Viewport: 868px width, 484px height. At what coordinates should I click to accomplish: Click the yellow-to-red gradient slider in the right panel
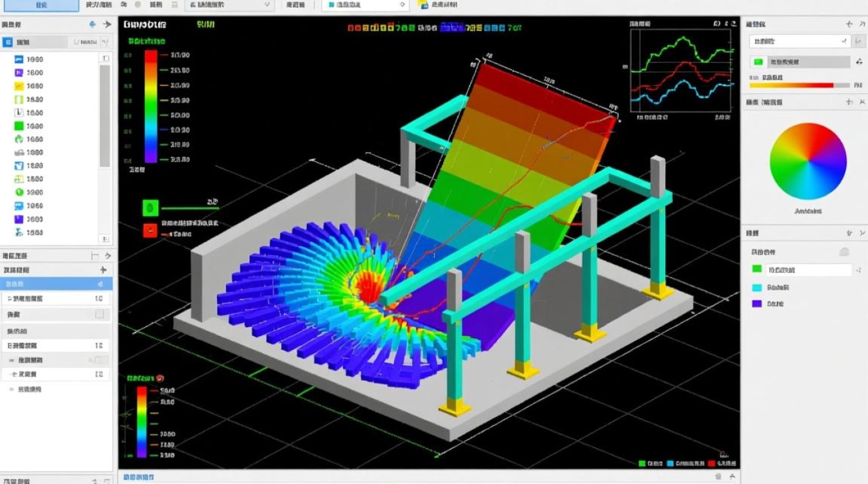[800, 85]
